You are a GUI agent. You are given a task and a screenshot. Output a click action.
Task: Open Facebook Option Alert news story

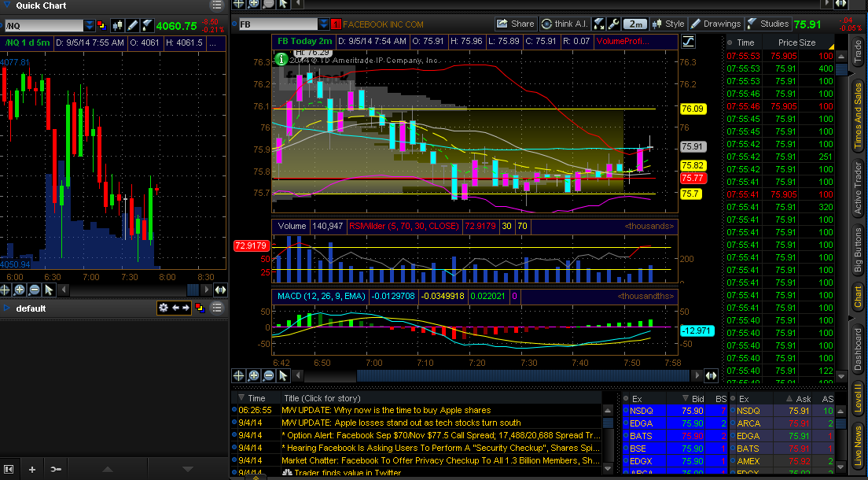tap(440, 435)
